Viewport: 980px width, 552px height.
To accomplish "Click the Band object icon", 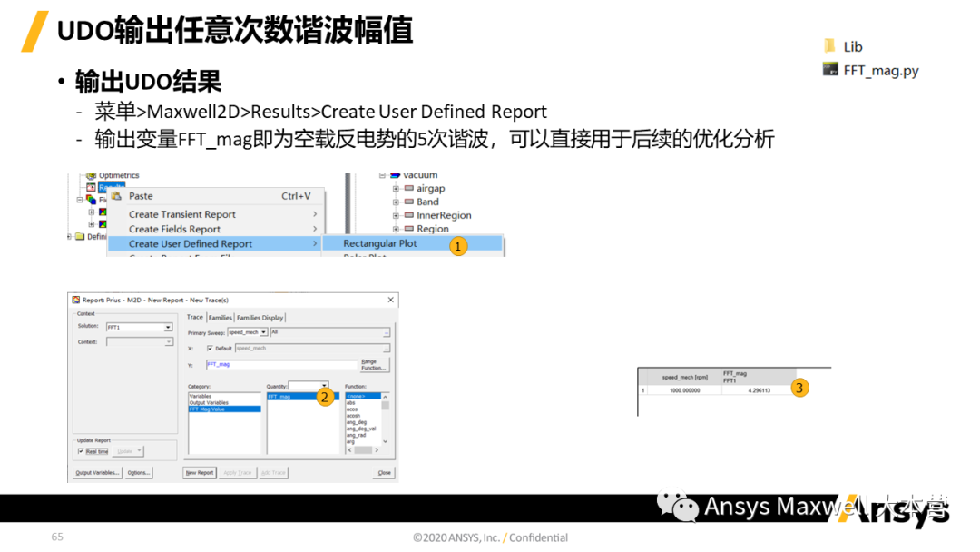I will (x=408, y=202).
